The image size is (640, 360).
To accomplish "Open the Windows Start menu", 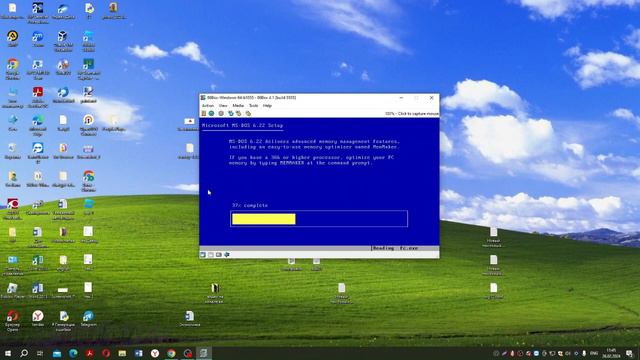I will [x=8, y=353].
